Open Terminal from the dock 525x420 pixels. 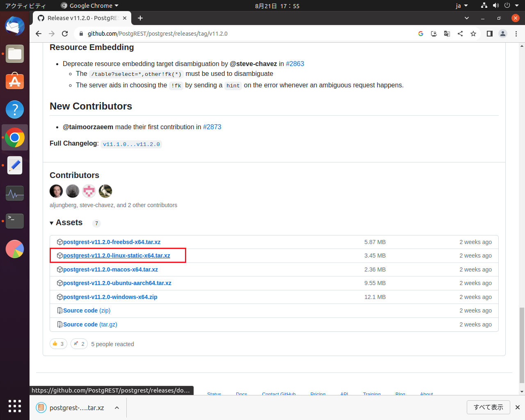click(x=15, y=221)
